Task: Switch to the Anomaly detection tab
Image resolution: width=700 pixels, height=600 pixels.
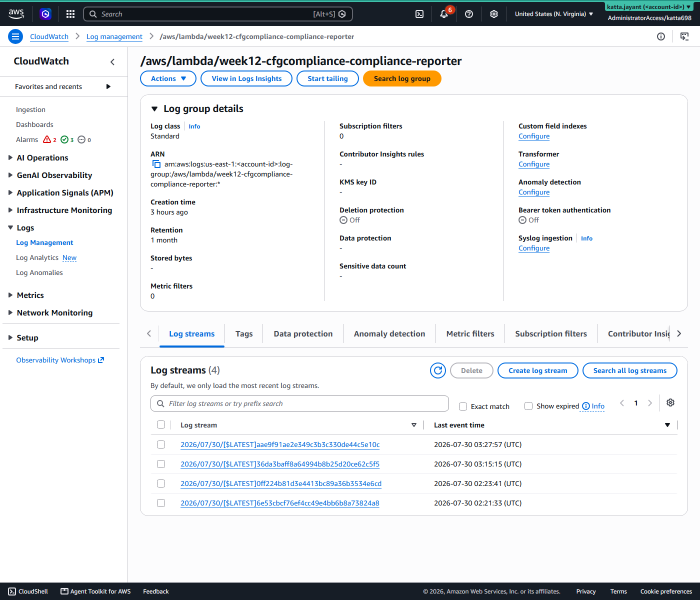Action: [389, 334]
